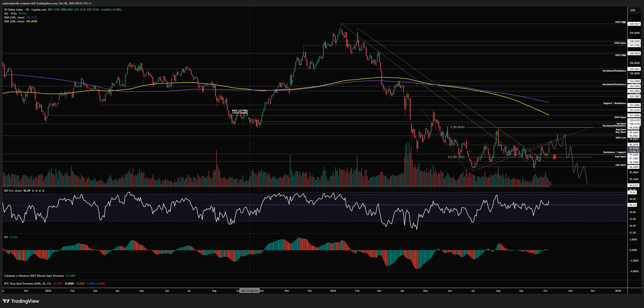Expand the BTC Perp-Spot Premium pane
This screenshot has width=644, height=308.
27,284
